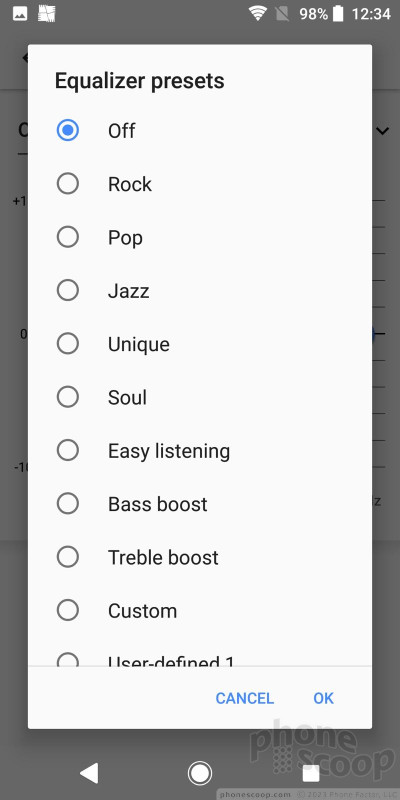This screenshot has height=800, width=400.
Task: Select the Bass boost radio button
Action: [68, 504]
